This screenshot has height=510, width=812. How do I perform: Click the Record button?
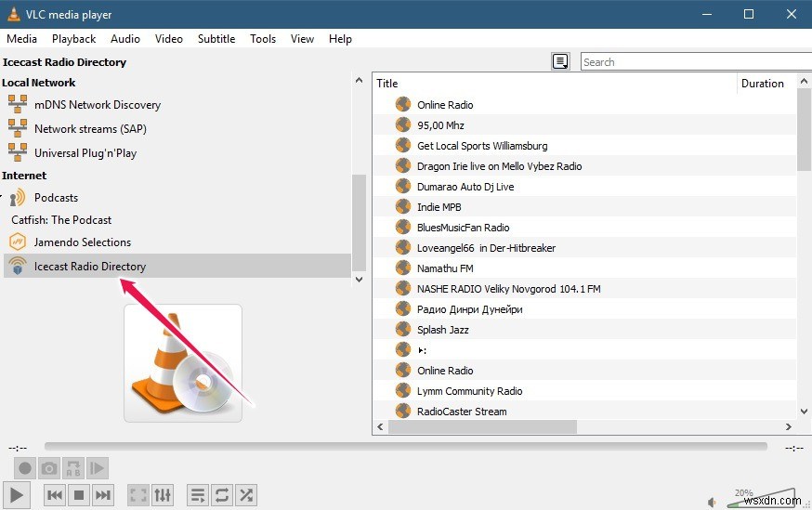coord(24,468)
